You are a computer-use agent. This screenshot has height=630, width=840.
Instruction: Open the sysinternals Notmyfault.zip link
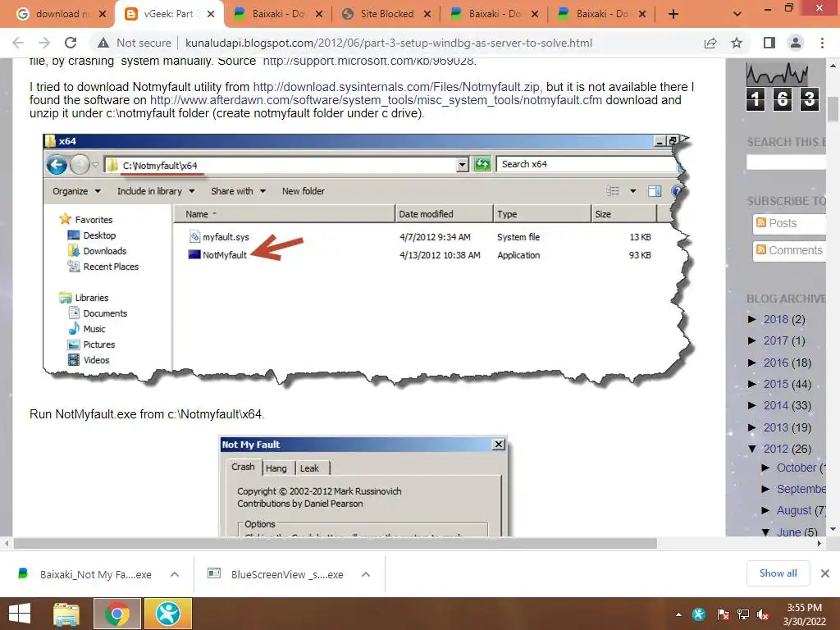[396, 87]
